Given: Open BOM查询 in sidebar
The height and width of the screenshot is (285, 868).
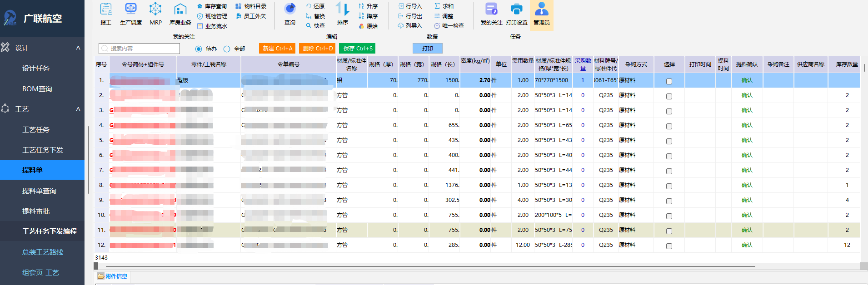Looking at the screenshot, I should [37, 89].
